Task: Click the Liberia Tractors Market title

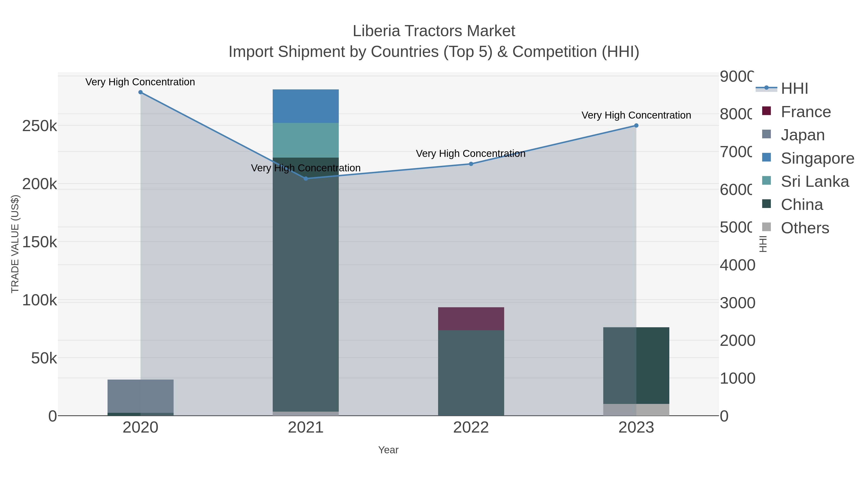Action: pos(434,31)
